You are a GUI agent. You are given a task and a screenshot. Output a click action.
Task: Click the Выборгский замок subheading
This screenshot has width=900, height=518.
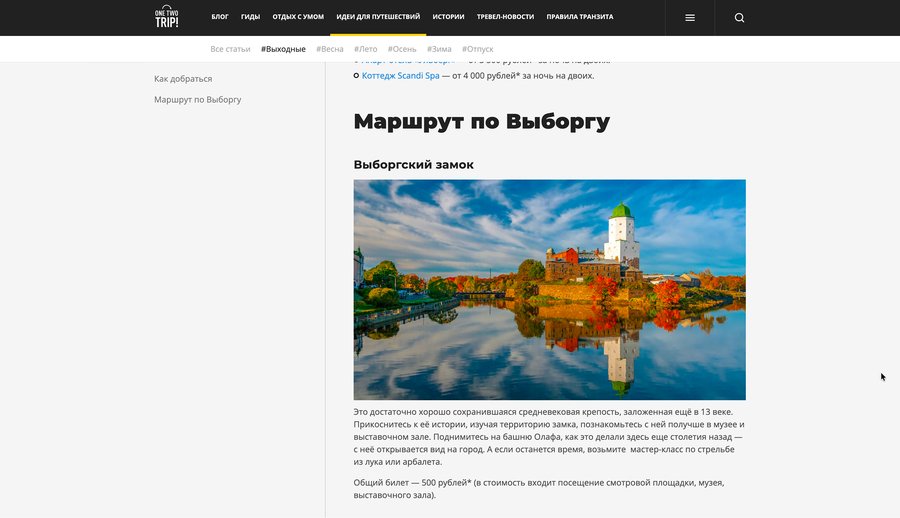click(413, 164)
